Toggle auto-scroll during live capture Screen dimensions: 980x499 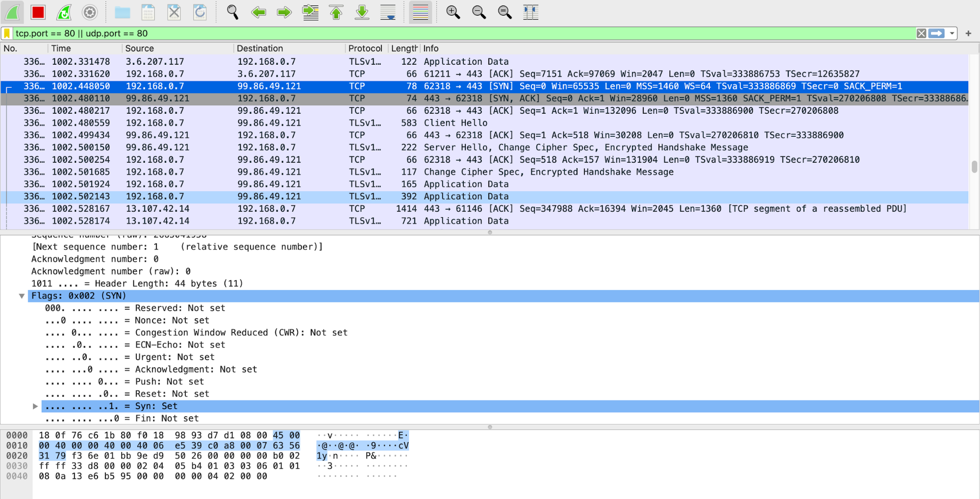coord(388,12)
